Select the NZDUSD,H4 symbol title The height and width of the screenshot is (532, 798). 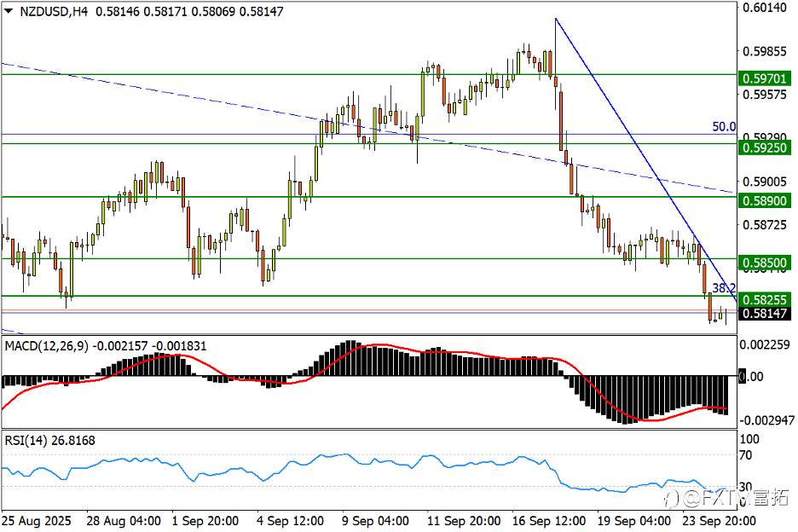[54, 11]
